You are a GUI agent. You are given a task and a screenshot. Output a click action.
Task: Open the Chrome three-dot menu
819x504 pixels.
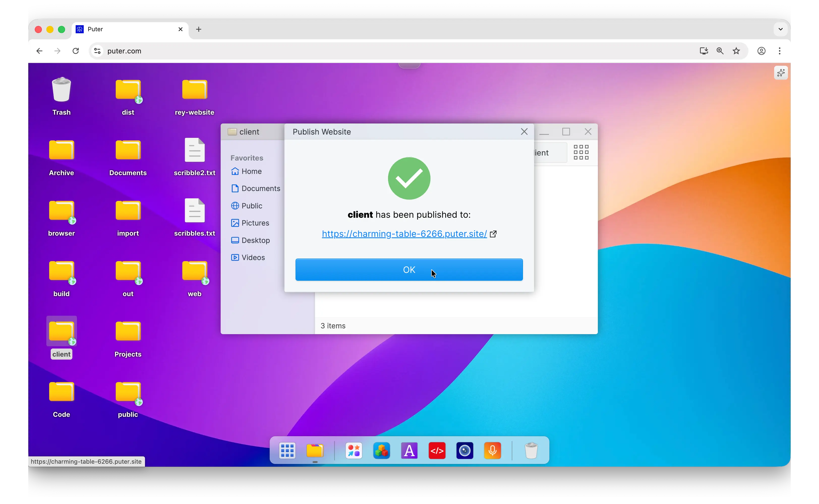[779, 51]
